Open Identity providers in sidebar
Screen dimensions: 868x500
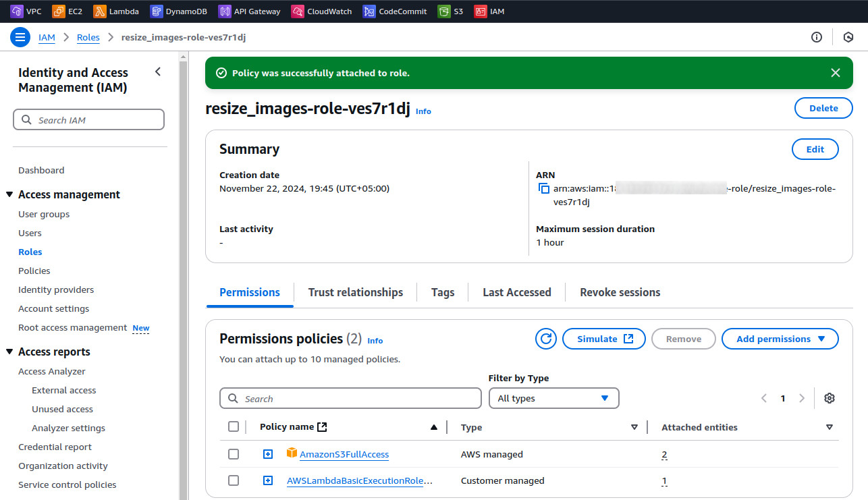56,289
